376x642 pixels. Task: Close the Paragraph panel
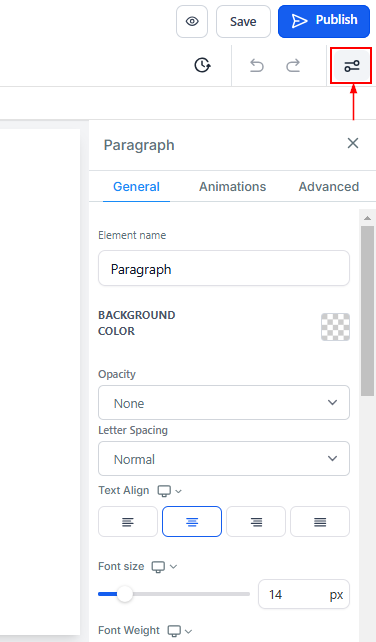tap(353, 143)
